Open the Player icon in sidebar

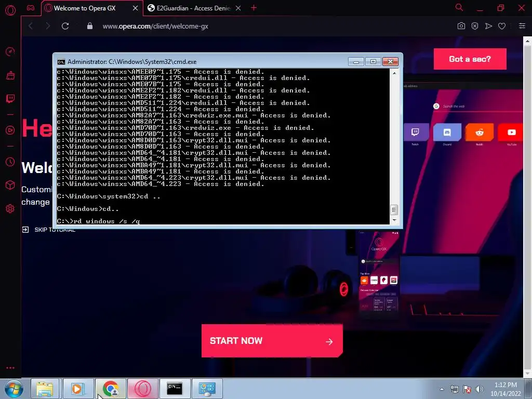(10, 130)
